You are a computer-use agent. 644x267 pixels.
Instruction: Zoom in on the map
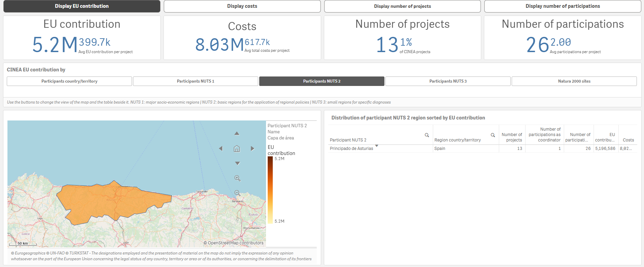237,178
